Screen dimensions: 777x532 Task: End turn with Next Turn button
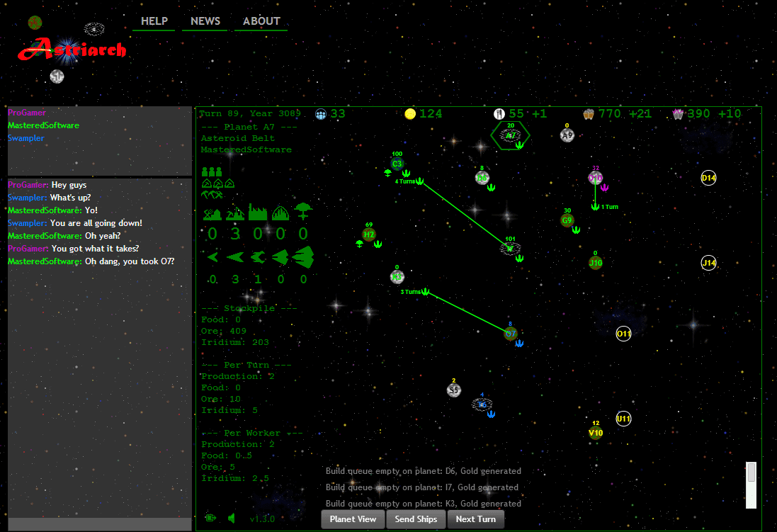click(475, 519)
